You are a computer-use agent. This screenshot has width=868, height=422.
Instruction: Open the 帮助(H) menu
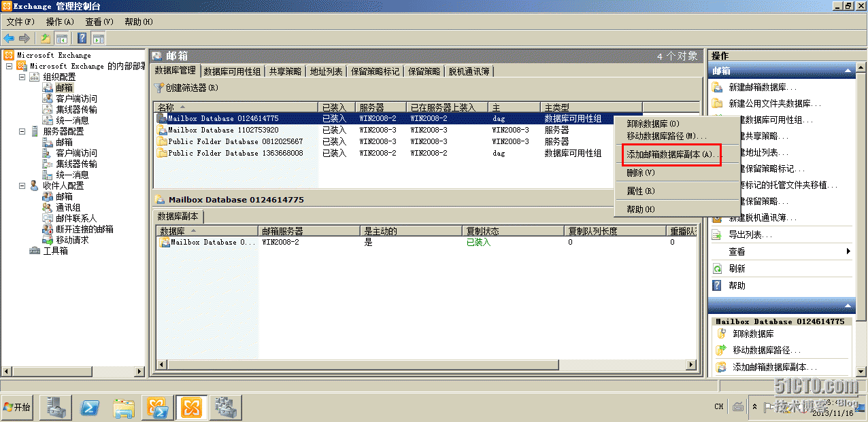[x=139, y=22]
